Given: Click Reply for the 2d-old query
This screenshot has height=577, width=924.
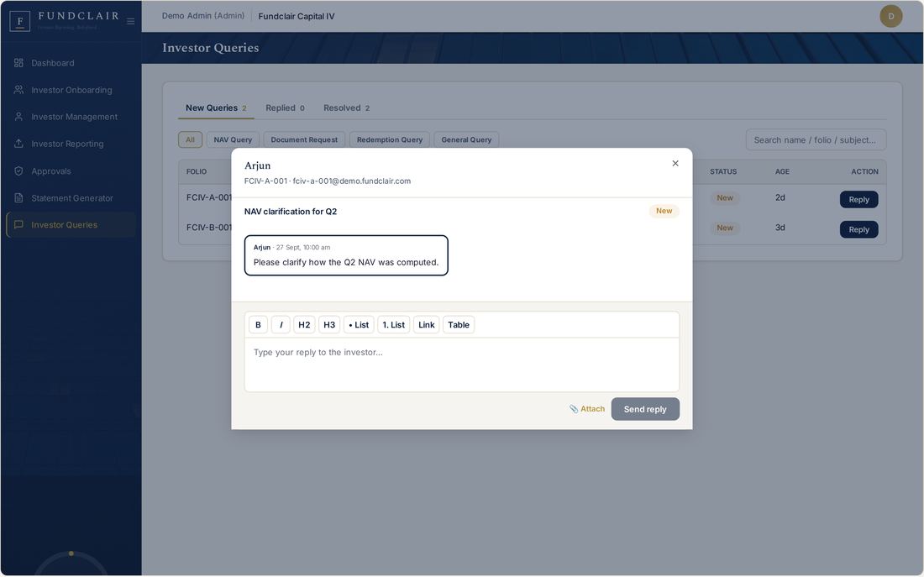Looking at the screenshot, I should (x=858, y=199).
